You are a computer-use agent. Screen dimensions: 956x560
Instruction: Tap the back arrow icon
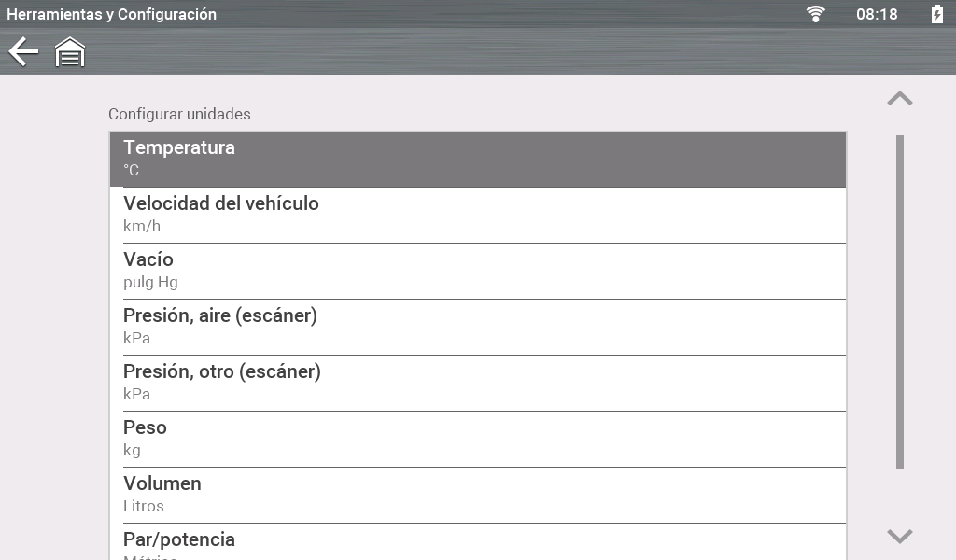[x=23, y=51]
